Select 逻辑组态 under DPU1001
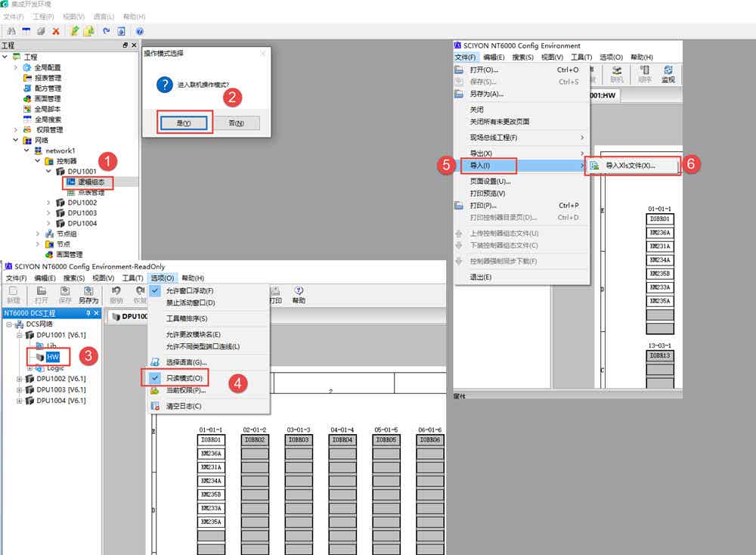This screenshot has height=555, width=756. 91,181
